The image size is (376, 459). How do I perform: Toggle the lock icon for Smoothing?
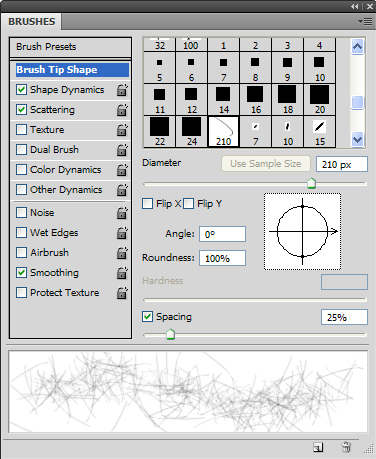[x=122, y=273]
